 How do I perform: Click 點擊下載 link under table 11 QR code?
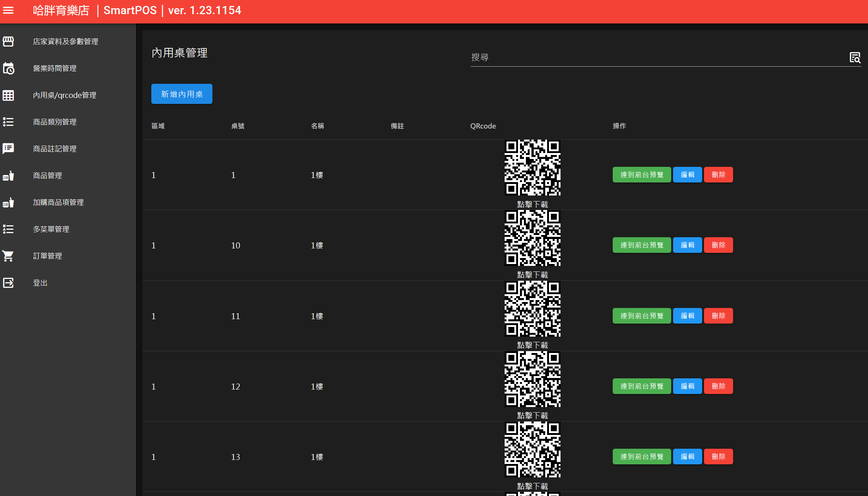point(533,345)
